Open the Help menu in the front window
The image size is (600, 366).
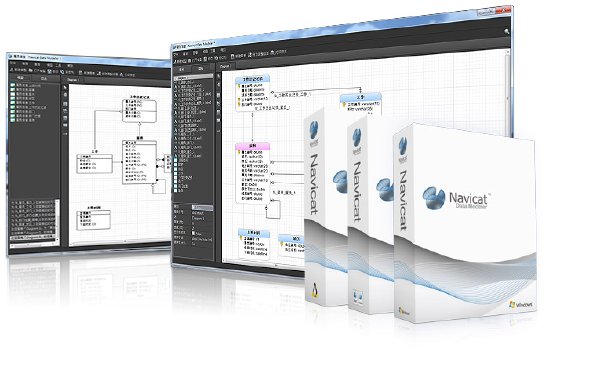point(223,49)
